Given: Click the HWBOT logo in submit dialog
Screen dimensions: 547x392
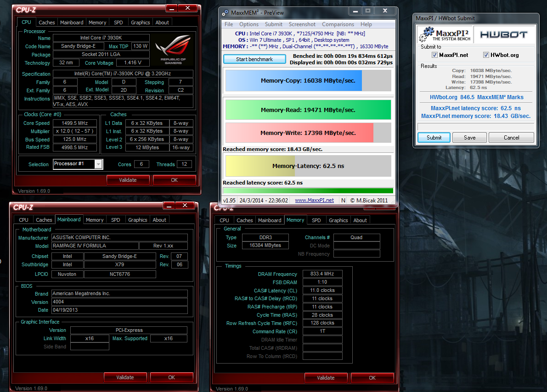Looking at the screenshot, I should click(x=504, y=34).
